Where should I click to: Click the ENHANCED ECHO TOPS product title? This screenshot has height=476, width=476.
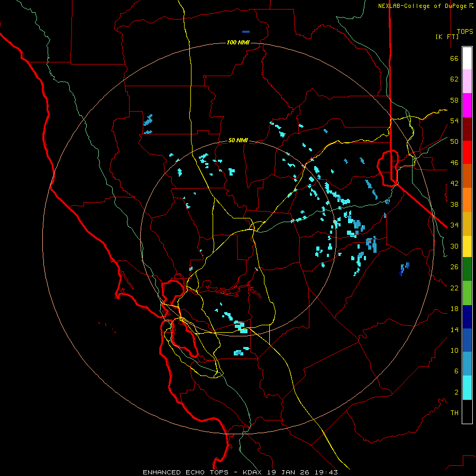point(186,472)
